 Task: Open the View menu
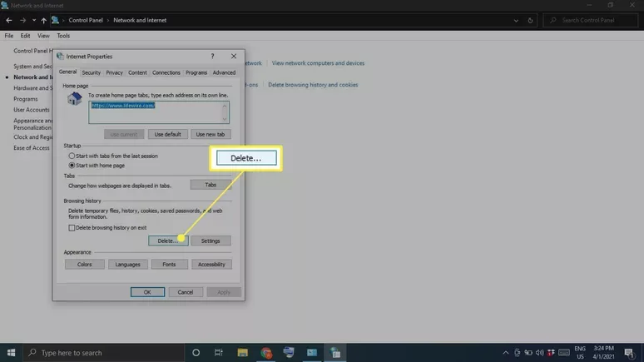coord(43,36)
